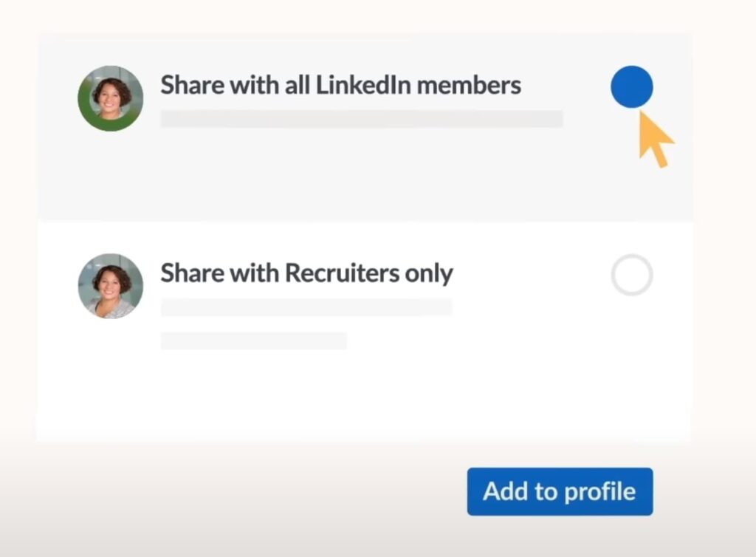Click the word "members" in the top option
Image resolution: width=756 pixels, height=557 pixels.
[x=469, y=86]
